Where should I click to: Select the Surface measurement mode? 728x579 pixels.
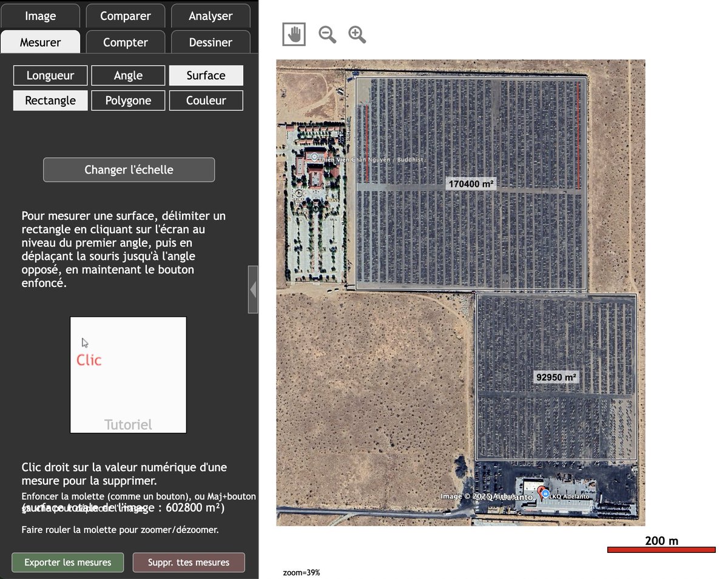point(206,75)
